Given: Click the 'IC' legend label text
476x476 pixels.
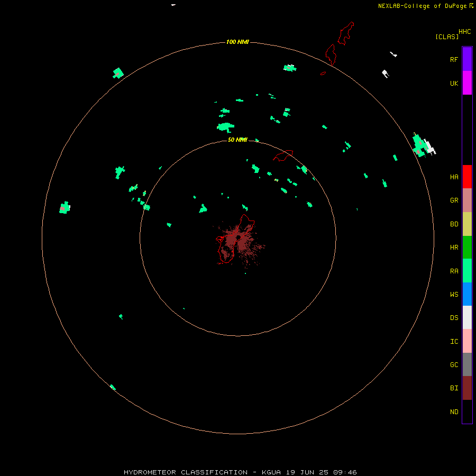Looking at the screenshot, I should 454,342.
